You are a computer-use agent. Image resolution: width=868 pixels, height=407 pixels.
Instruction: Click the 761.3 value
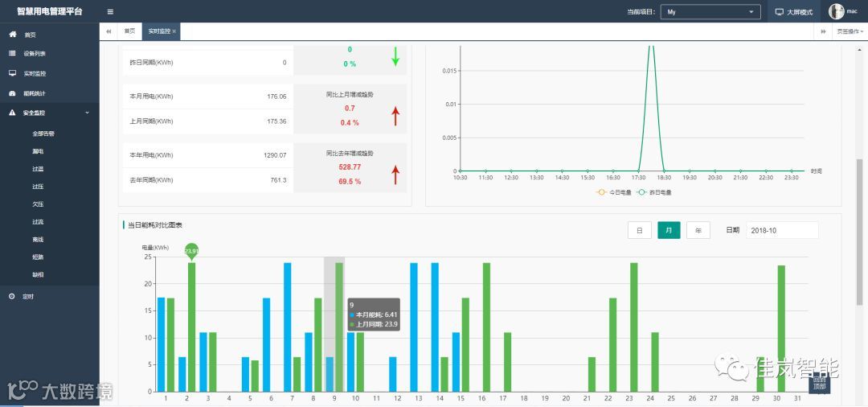tap(278, 180)
